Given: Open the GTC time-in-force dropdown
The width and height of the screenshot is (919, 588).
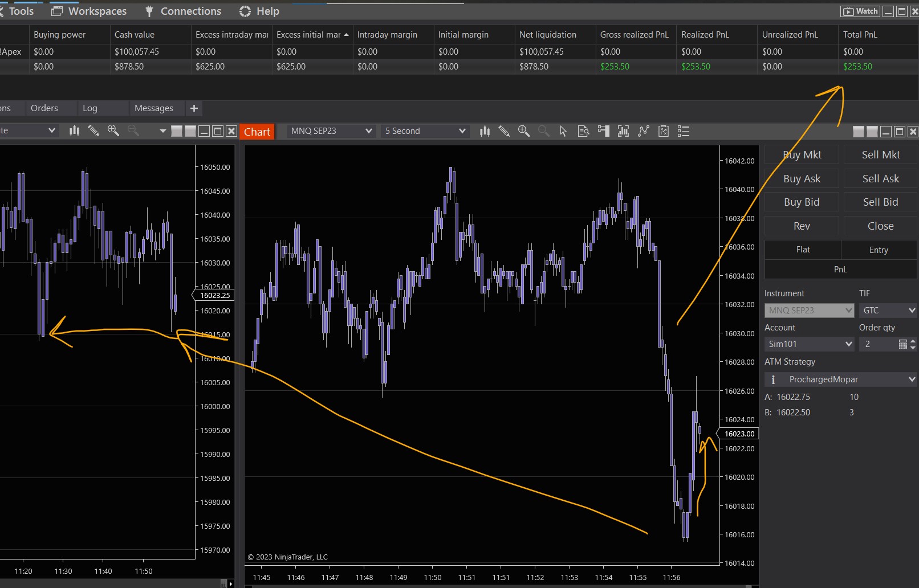Looking at the screenshot, I should (x=888, y=311).
